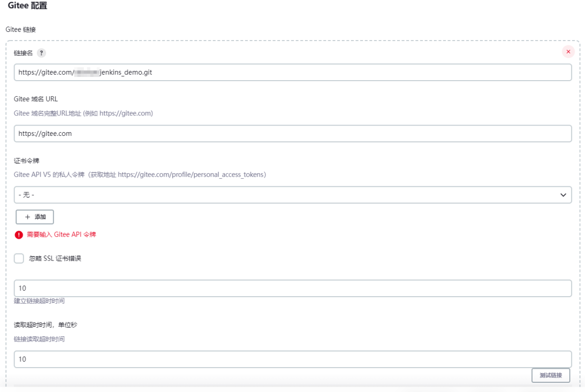Click the 需要输入 Gitee API 令牌 error text
Image resolution: width=585 pixels, height=392 pixels.
pos(61,234)
